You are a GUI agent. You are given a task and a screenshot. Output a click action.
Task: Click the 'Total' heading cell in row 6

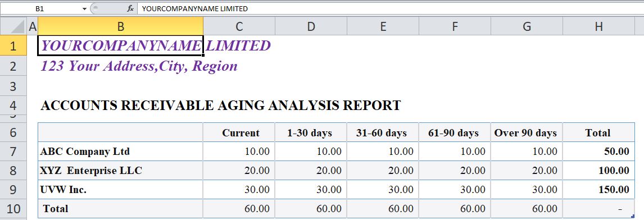tap(599, 132)
